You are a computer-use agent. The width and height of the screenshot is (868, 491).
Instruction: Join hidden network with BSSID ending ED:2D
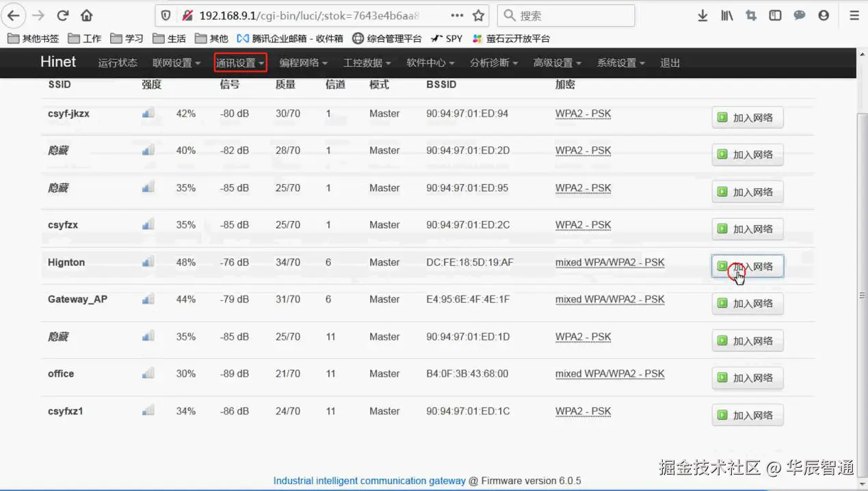[x=748, y=155]
